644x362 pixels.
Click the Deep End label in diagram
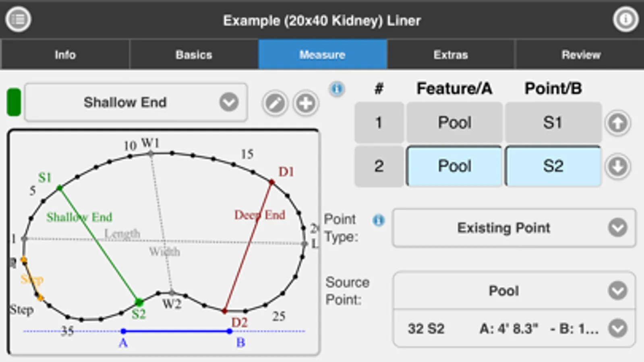[x=260, y=215]
